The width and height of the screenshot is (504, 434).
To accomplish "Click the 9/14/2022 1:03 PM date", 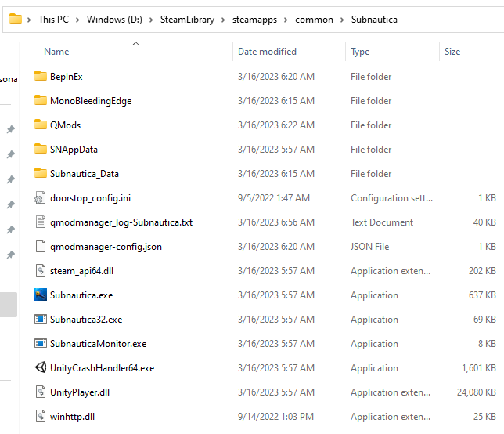I will point(275,416).
